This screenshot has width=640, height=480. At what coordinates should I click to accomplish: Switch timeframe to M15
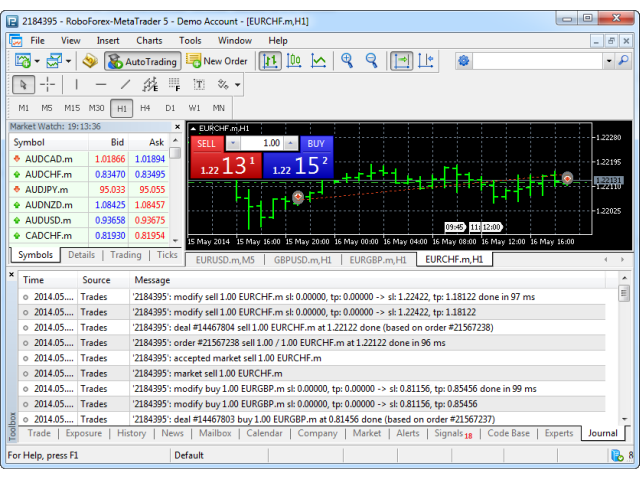[x=72, y=108]
